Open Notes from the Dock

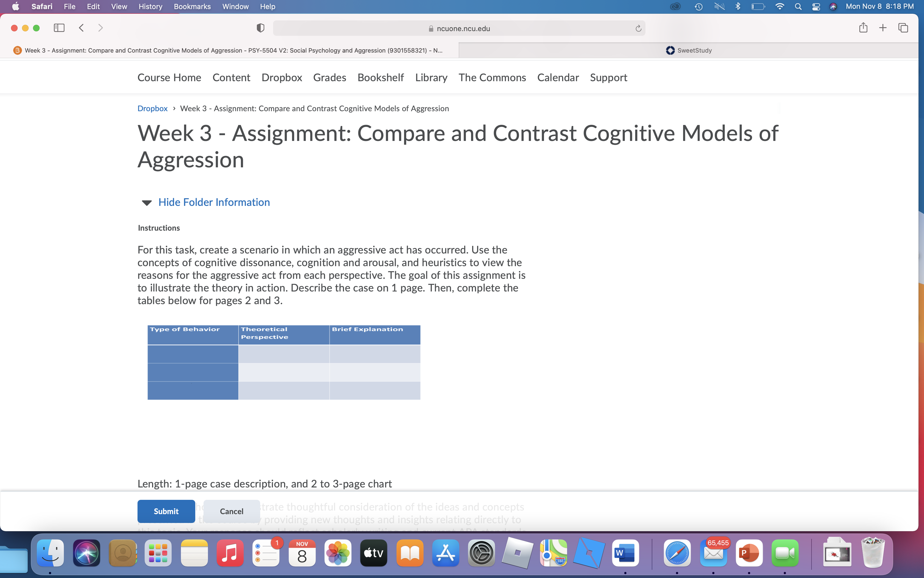tap(194, 553)
